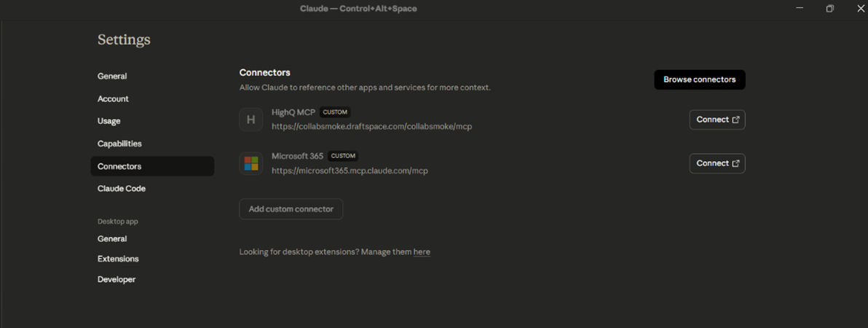This screenshot has height=328, width=868.
Task: Open General under Desktop app section
Action: click(x=112, y=238)
